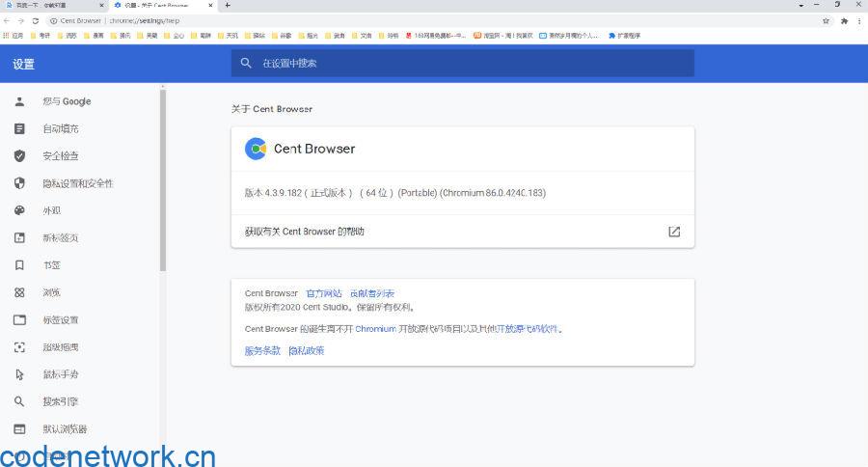Open the 新标签页 sidebar icon
Image resolution: width=868 pixels, height=467 pixels.
(19, 237)
